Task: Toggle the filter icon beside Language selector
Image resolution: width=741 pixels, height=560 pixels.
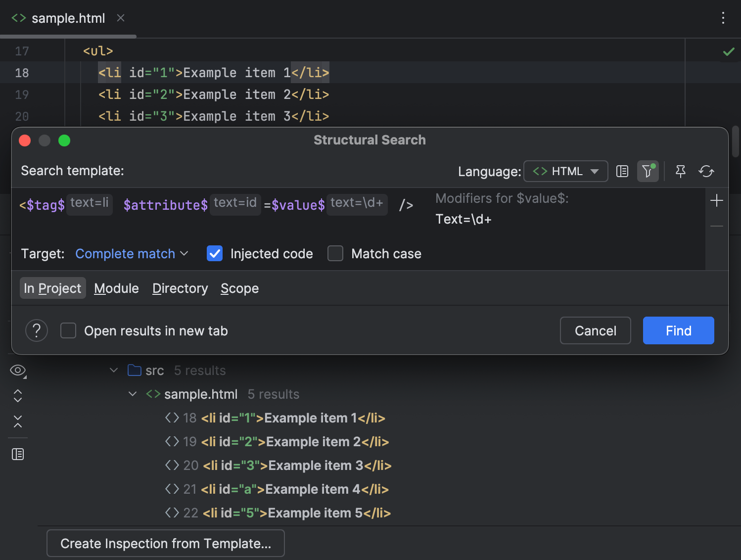Action: coord(648,171)
